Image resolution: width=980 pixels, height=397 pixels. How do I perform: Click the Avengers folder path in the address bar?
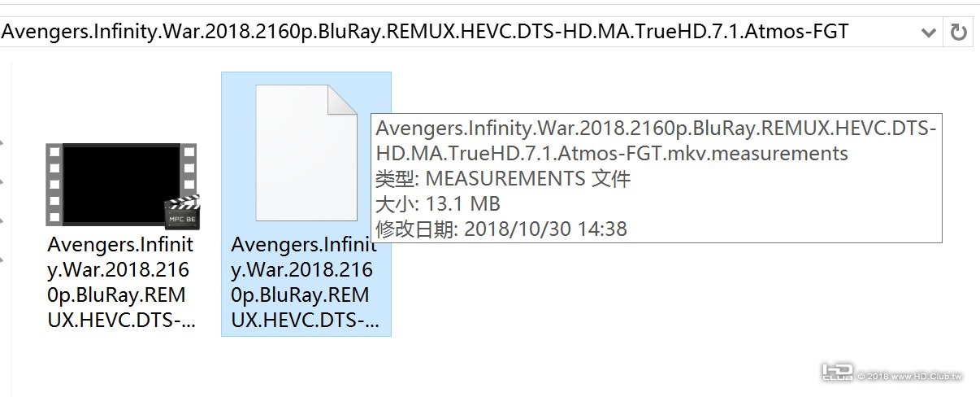(425, 32)
